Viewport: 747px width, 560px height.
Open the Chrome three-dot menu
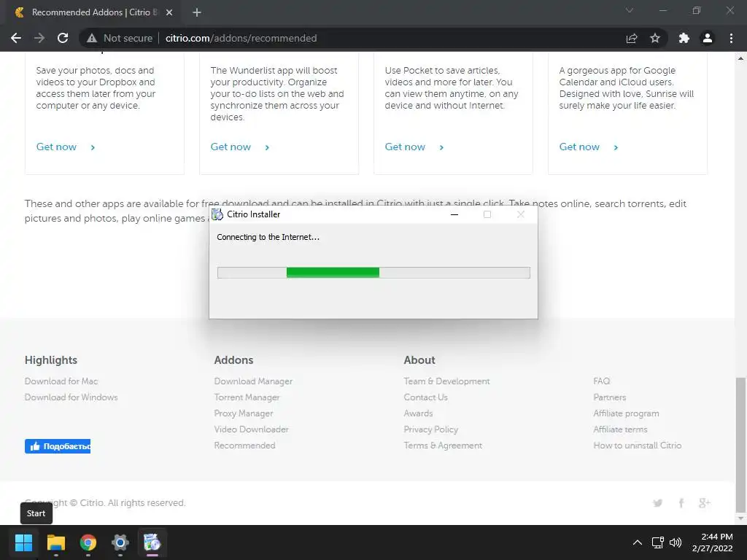tap(731, 38)
